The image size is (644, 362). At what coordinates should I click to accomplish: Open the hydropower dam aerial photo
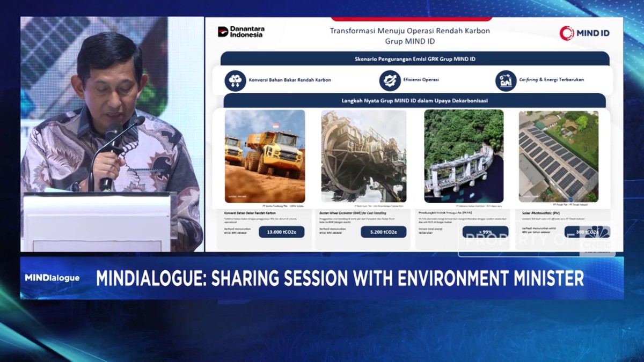click(x=464, y=156)
